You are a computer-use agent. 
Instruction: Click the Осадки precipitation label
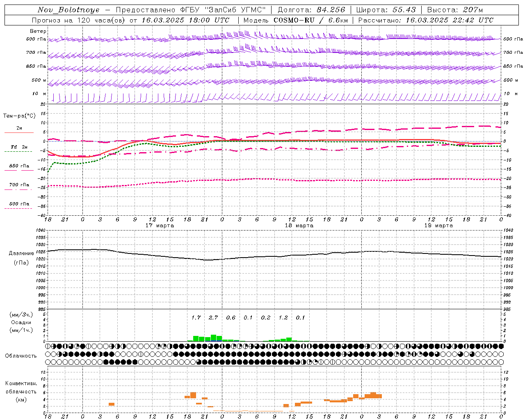click(x=21, y=322)
